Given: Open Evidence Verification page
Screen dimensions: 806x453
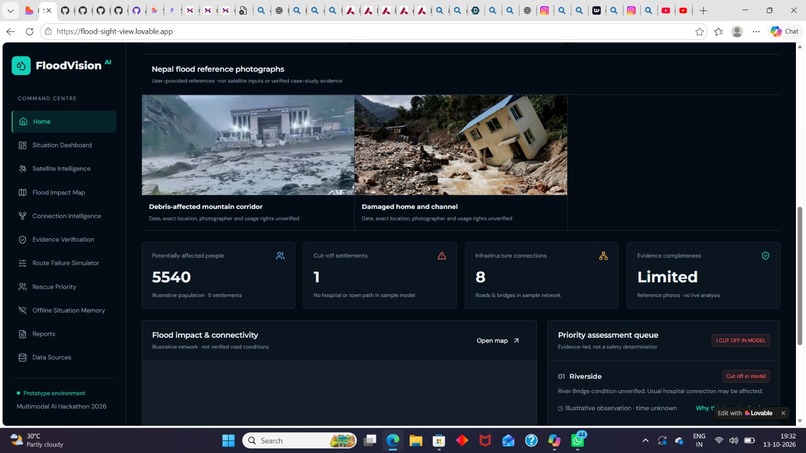Looking at the screenshot, I should click(64, 240).
